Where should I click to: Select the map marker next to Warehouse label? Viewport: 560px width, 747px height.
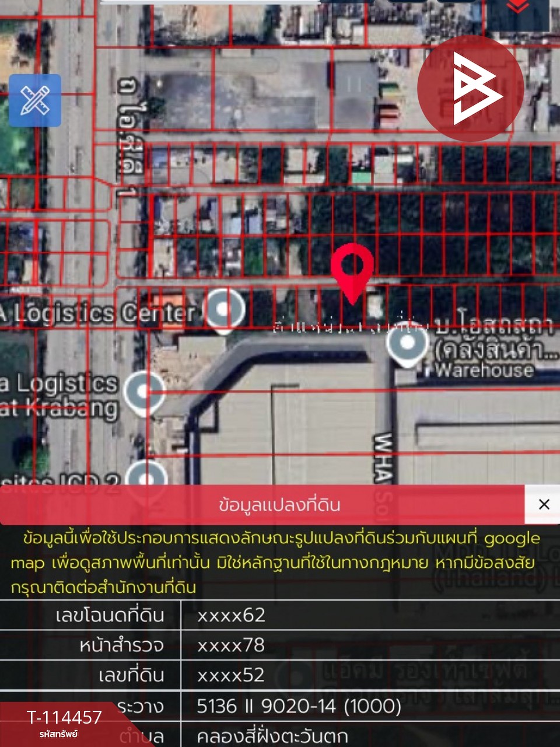[407, 343]
